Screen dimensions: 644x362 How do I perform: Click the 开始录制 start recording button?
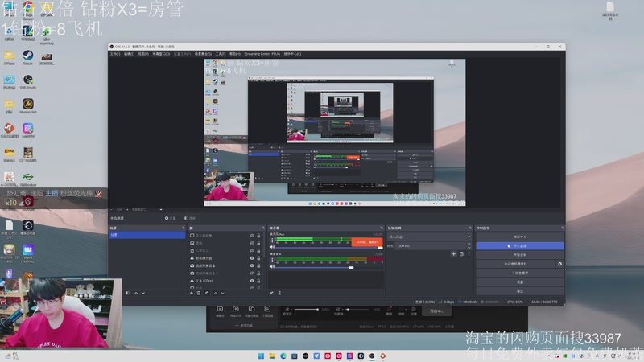pos(519,255)
